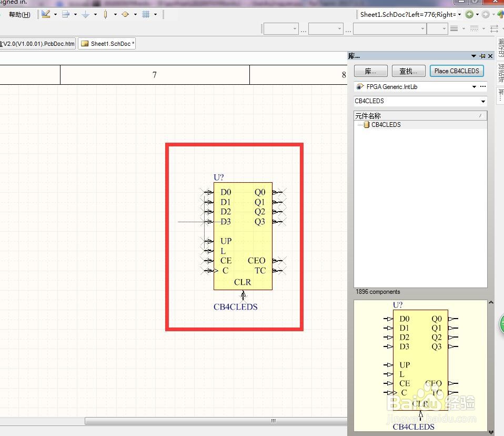Click the CB4CLEDS symbol body on sheet
The height and width of the screenshot is (436, 504).
tap(243, 236)
